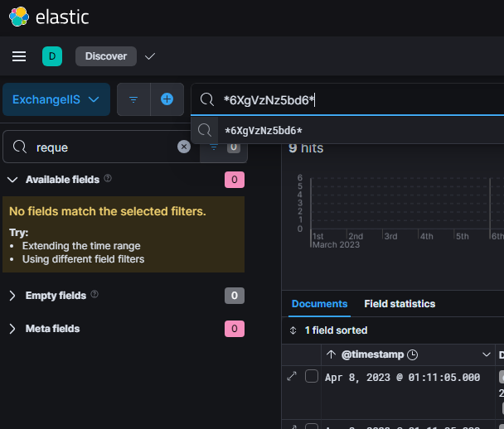Add a filter with the plus icon
Screen dimensions: 504x429
click(167, 99)
